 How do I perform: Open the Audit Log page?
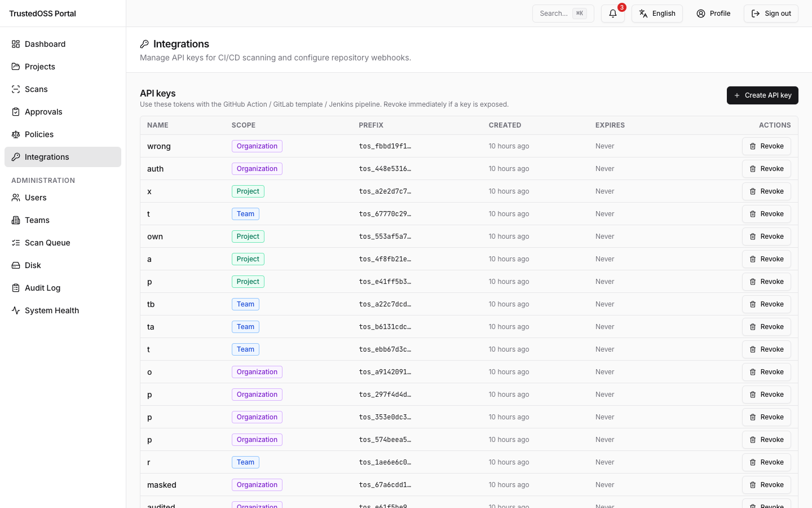63,288
